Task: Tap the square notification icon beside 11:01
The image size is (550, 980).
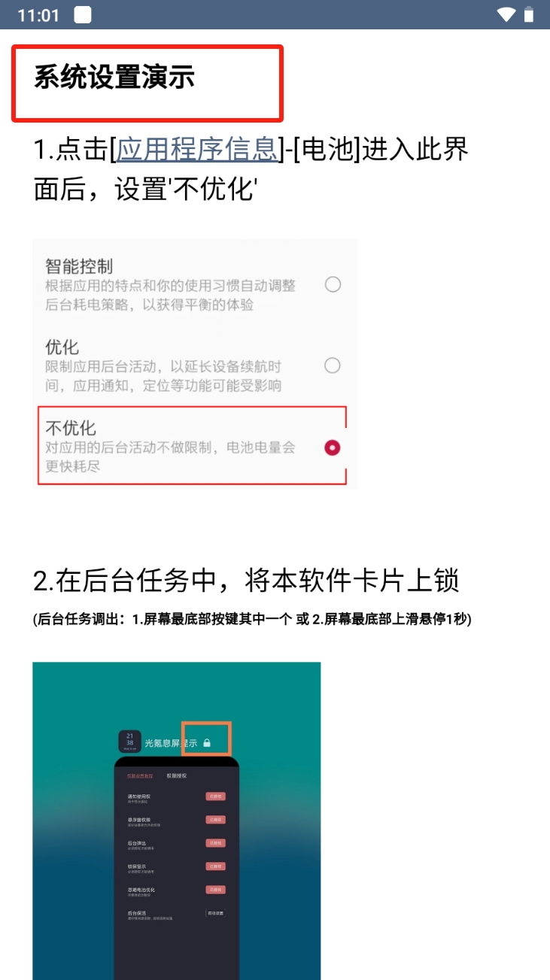Action: click(84, 14)
